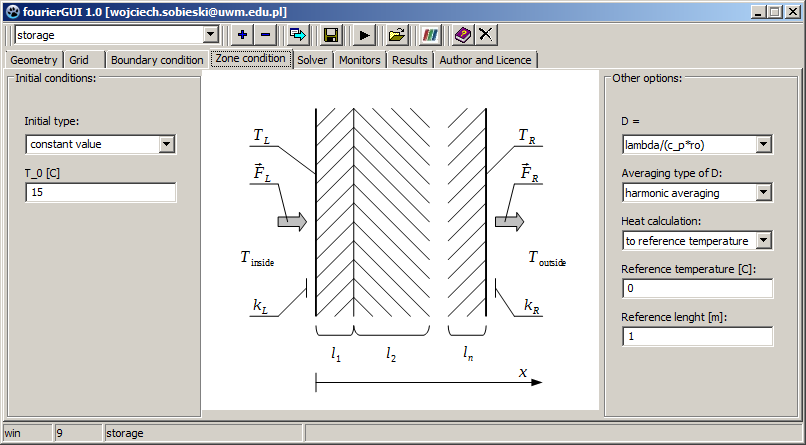The height and width of the screenshot is (445, 806).
Task: Expand the D formula dropdown
Action: [763, 145]
